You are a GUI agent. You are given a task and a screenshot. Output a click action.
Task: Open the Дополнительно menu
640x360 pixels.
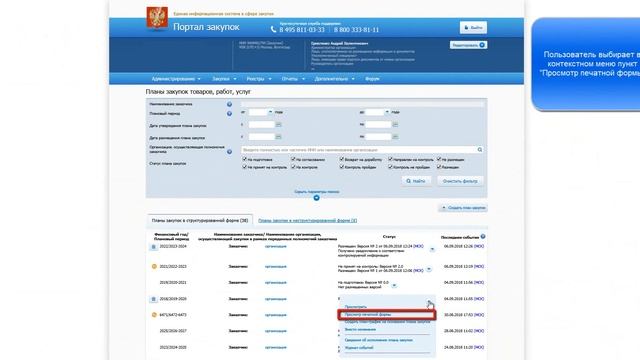[335, 79]
